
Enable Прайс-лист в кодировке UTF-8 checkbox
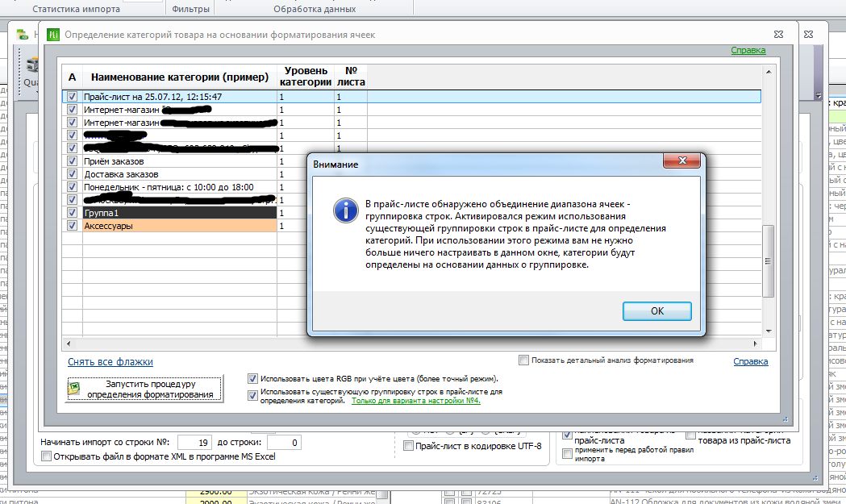click(408, 446)
